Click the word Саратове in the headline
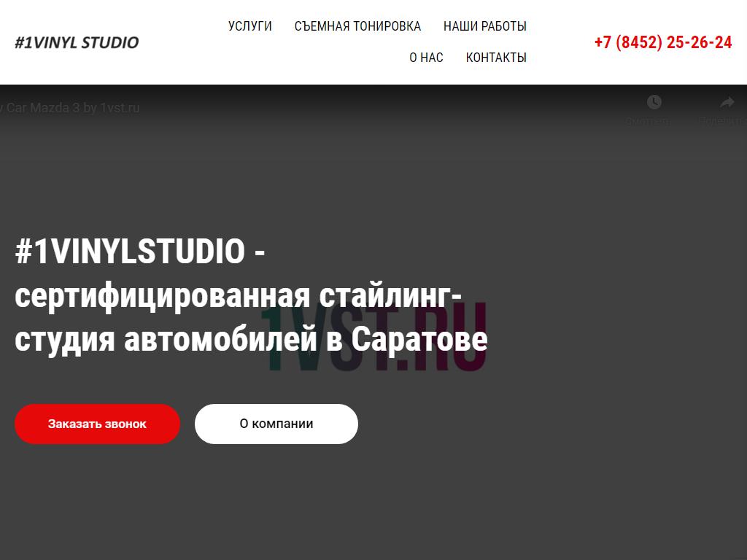747x560 pixels. tap(419, 340)
